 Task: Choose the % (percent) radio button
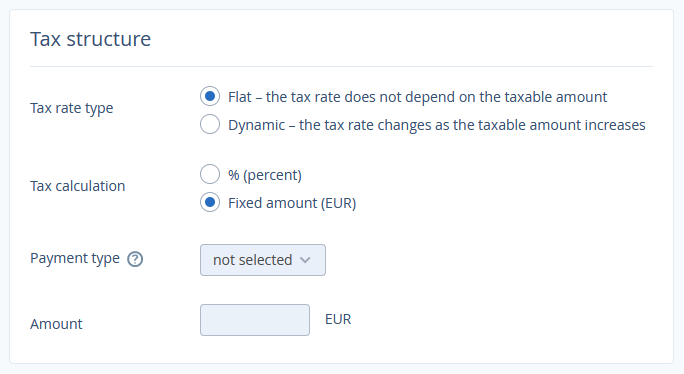tap(210, 174)
